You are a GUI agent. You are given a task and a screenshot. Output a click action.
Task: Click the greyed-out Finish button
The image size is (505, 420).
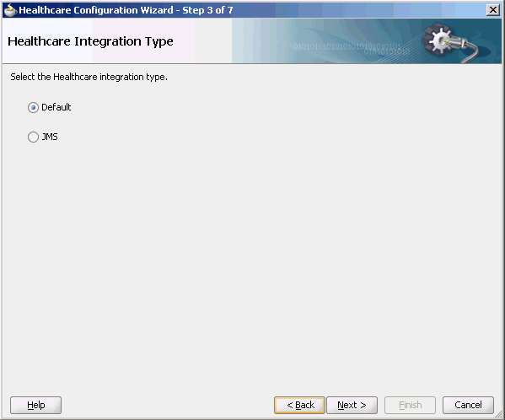pos(410,405)
